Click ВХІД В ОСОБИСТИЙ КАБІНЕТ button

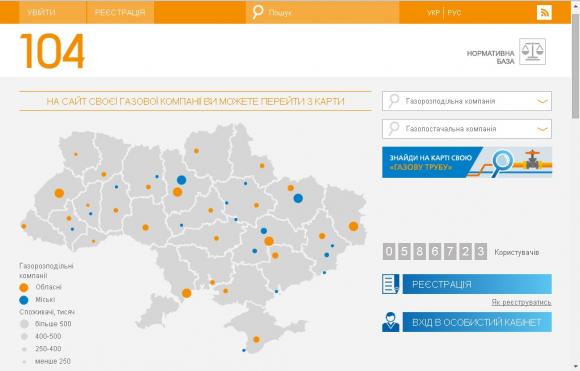tap(477, 322)
